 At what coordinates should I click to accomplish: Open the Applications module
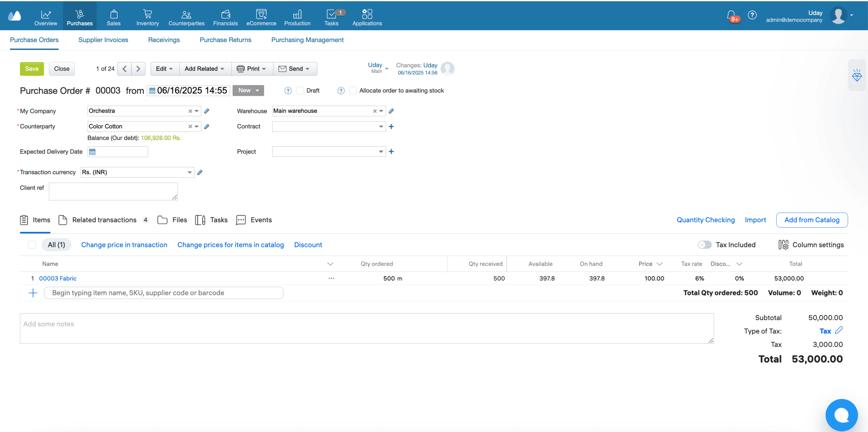(x=367, y=17)
